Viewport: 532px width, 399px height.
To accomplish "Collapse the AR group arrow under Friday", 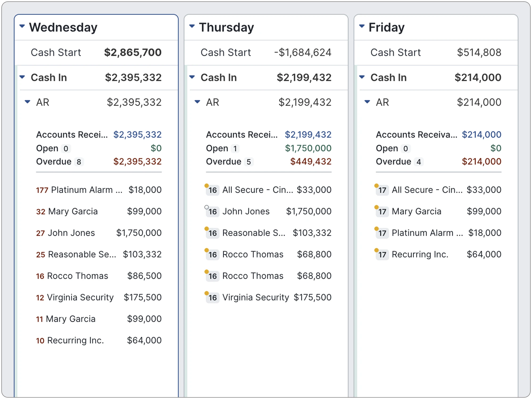I will click(x=367, y=102).
